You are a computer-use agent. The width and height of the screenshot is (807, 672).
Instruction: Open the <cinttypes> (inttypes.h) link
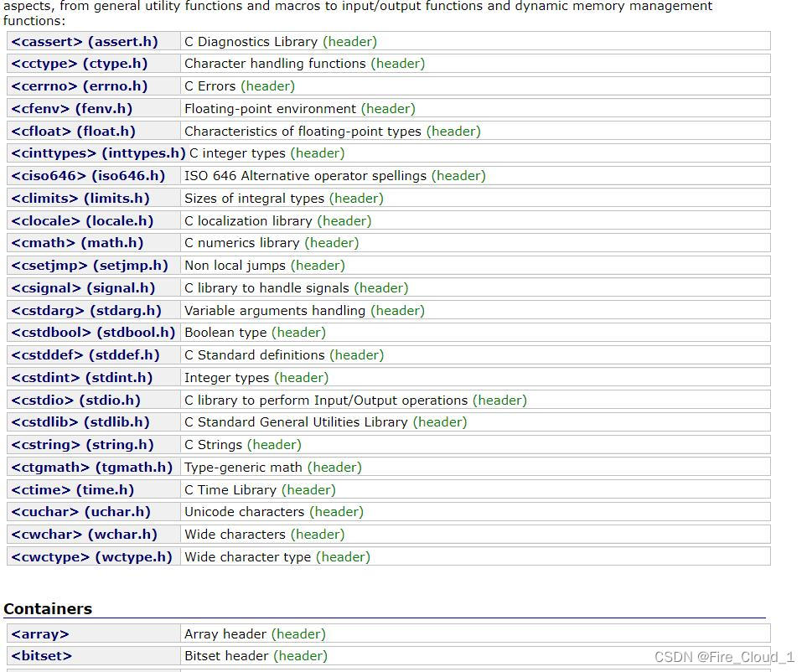[x=98, y=153]
